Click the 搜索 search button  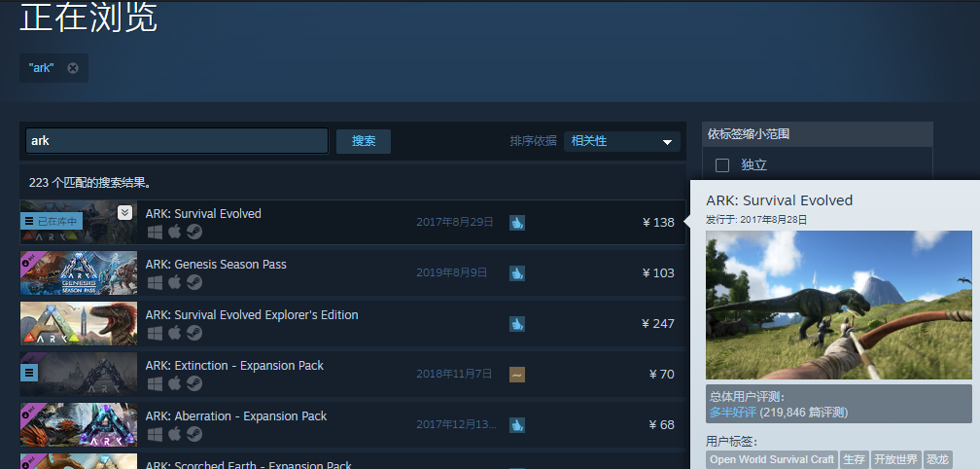364,141
